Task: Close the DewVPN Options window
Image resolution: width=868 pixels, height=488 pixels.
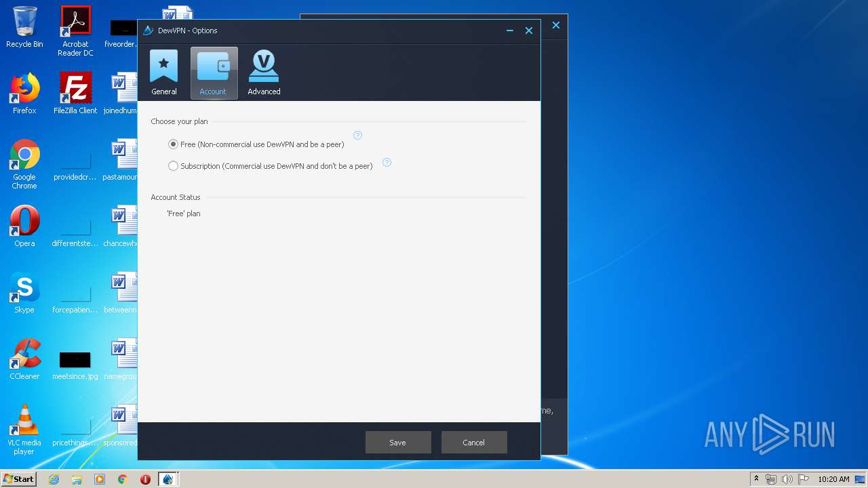Action: point(529,30)
